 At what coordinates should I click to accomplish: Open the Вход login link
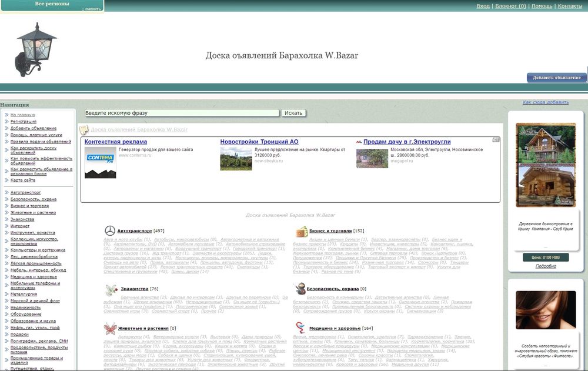(x=483, y=6)
